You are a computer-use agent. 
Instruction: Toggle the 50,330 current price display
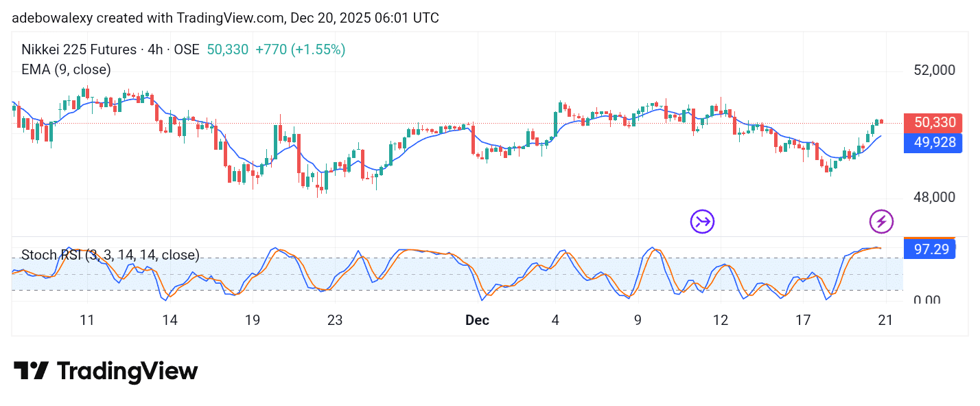tap(227, 49)
